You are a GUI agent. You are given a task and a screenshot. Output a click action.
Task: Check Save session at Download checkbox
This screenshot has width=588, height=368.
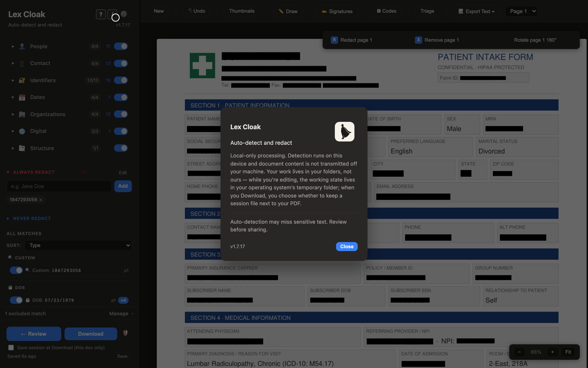click(11, 348)
